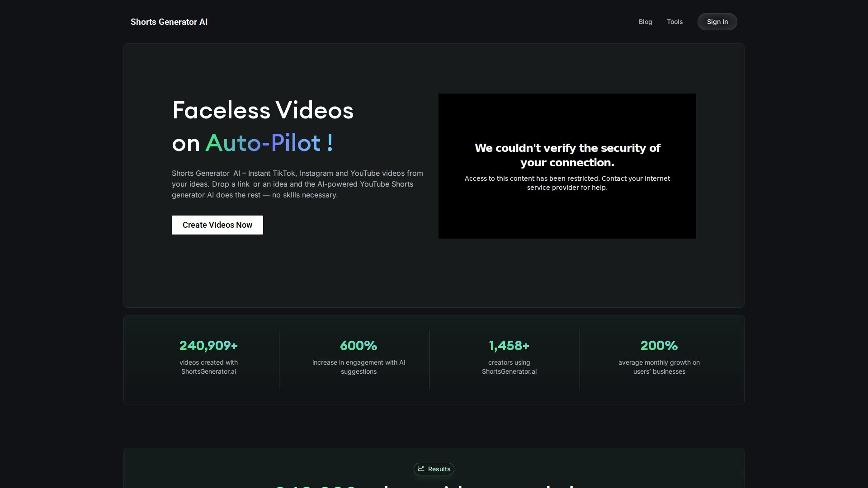Click videos created with ShortsGenerator.ai caption
868x488 pixels.
tap(208, 367)
